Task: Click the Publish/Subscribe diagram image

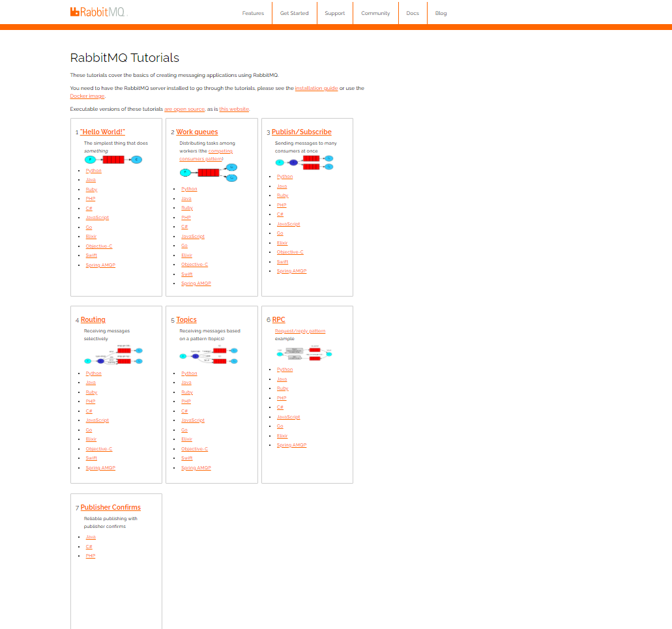Action: coord(304,162)
